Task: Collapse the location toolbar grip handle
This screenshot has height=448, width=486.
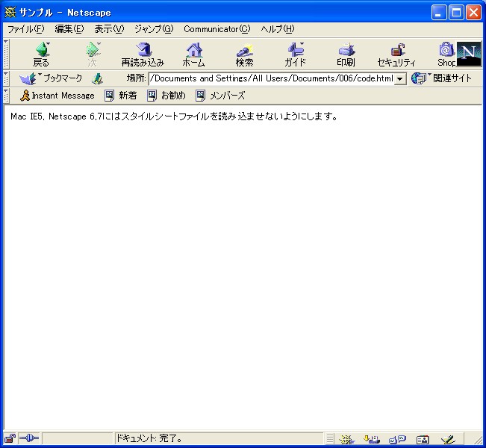Action: [6, 78]
